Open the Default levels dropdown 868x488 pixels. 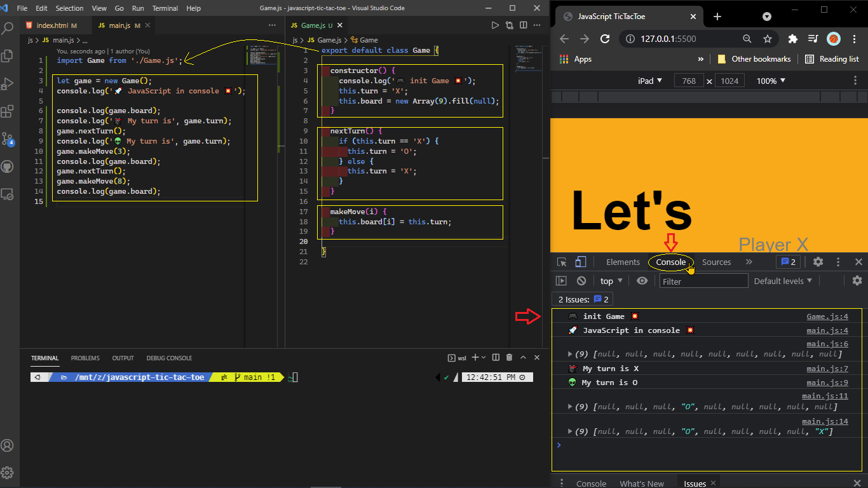(x=783, y=280)
